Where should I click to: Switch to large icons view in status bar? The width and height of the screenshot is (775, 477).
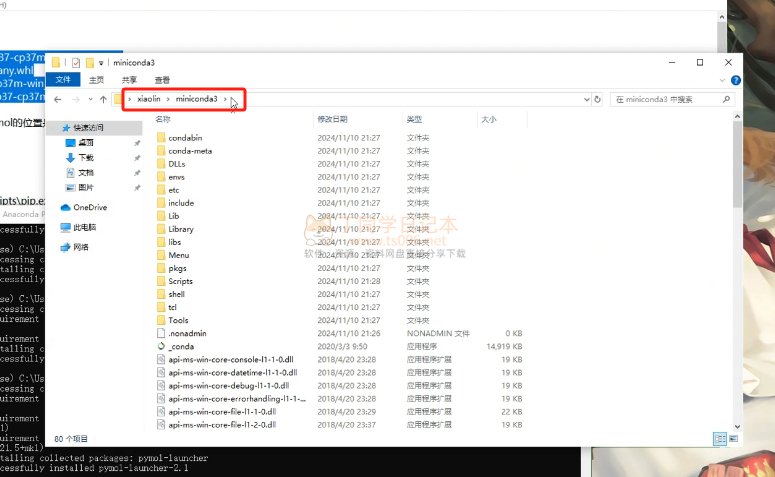pos(731,438)
